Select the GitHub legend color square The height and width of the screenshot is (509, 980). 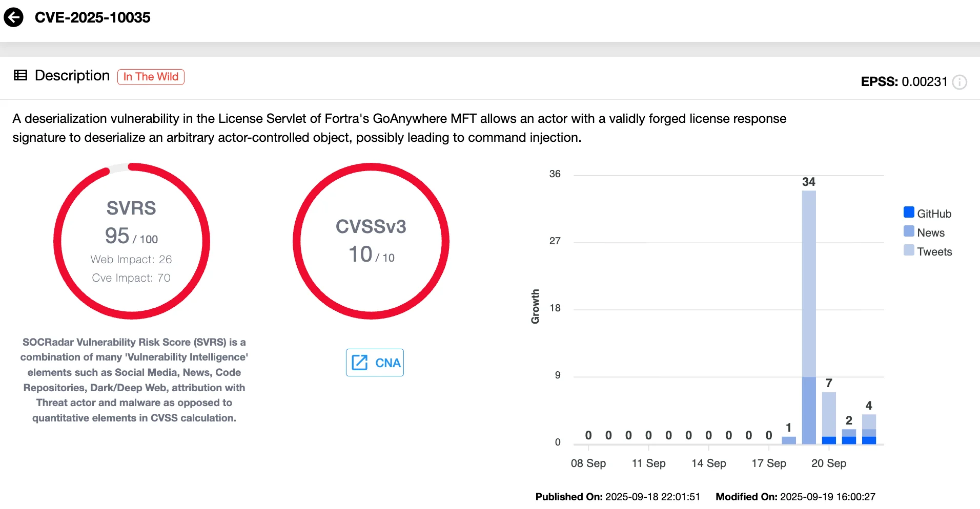coord(908,212)
